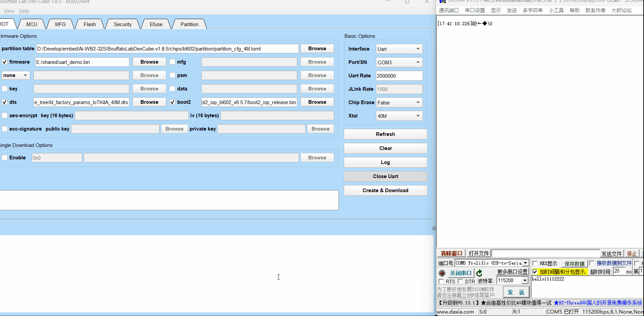The height and width of the screenshot is (316, 644).
Task: Open the 通讯端口 menu in SSCOM
Action: point(449,10)
